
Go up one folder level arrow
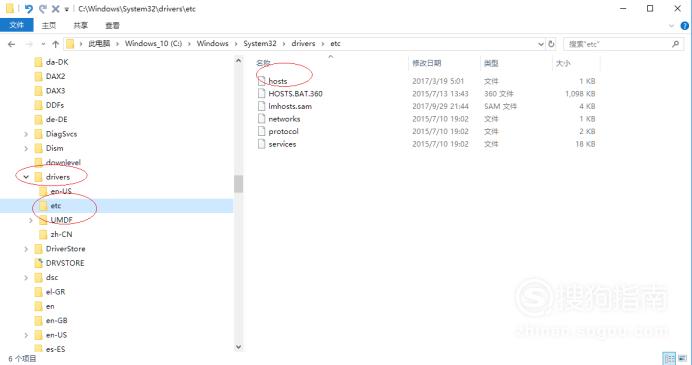click(56, 44)
